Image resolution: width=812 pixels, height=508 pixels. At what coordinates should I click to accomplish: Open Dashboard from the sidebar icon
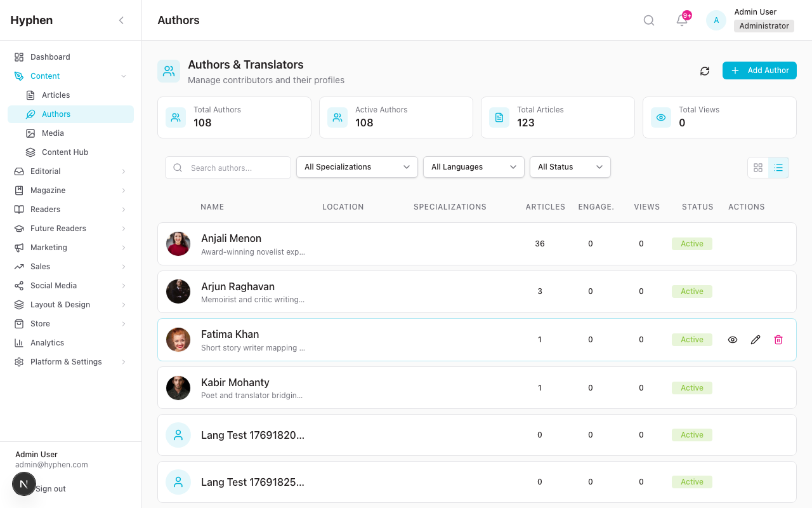18,57
